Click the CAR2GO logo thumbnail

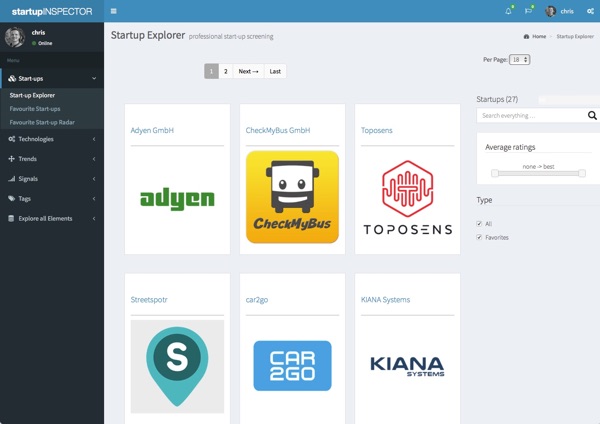point(292,366)
